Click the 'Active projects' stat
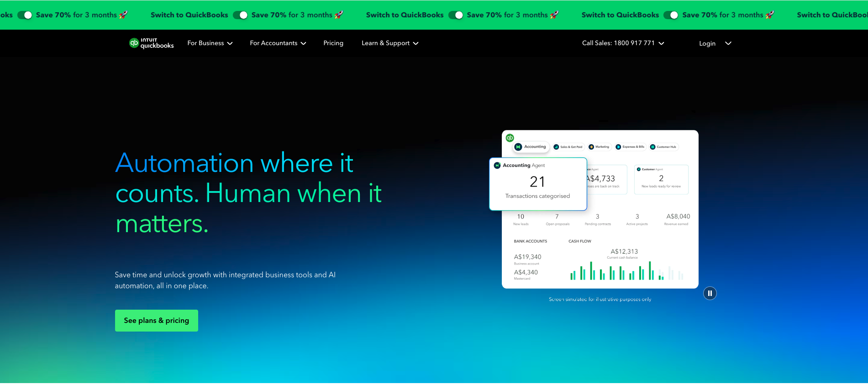Image resolution: width=868 pixels, height=384 pixels. point(637,219)
